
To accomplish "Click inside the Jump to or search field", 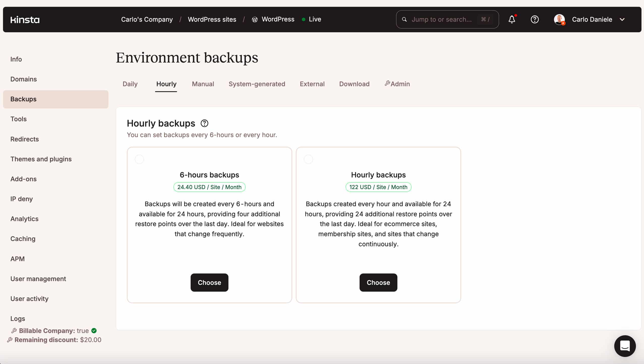I will pos(444,19).
